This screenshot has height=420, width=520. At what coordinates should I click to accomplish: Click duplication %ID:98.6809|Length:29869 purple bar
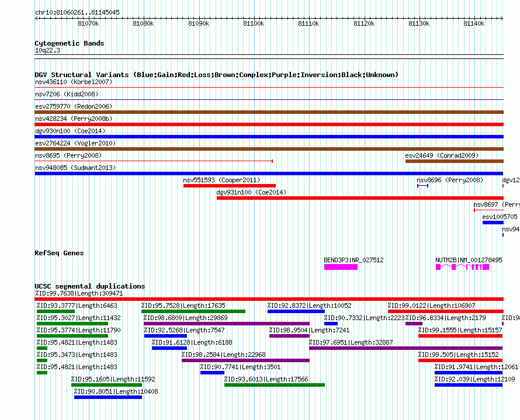[227, 324]
